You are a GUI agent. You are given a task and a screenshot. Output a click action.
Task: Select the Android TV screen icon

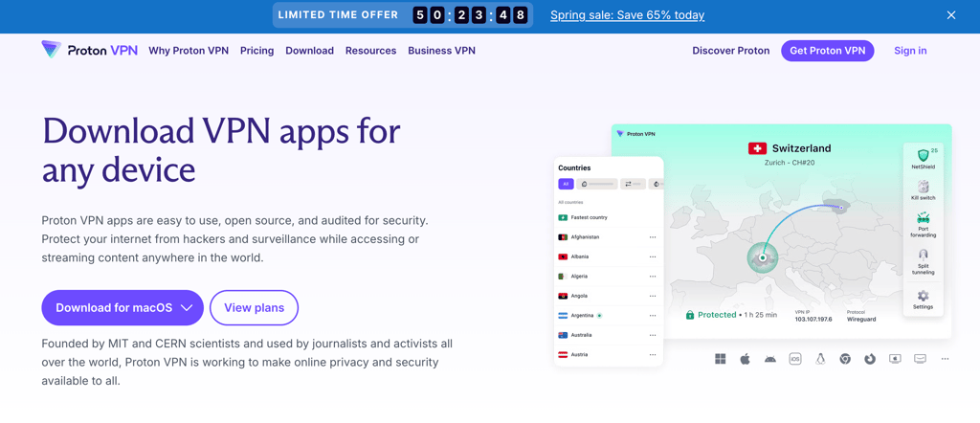(920, 359)
